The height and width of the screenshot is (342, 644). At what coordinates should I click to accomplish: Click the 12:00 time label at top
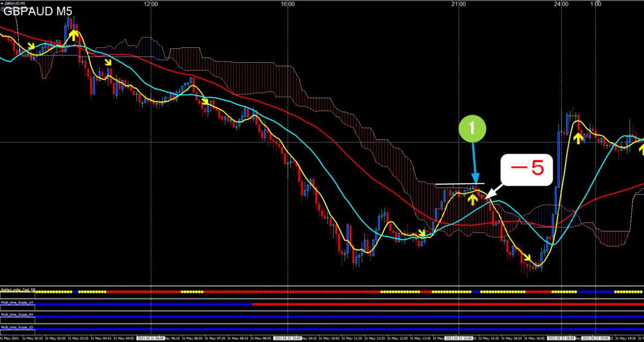151,4
